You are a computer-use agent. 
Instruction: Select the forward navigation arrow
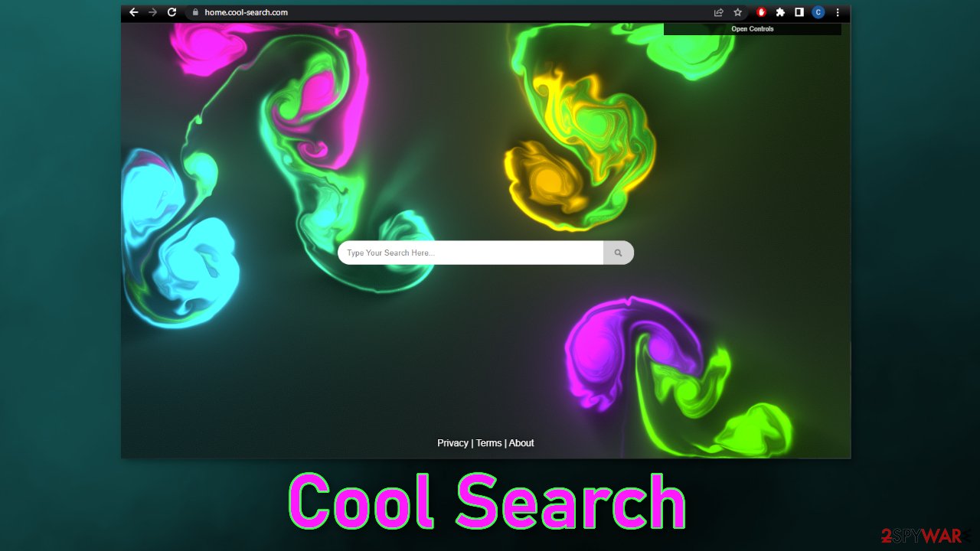[x=152, y=12]
